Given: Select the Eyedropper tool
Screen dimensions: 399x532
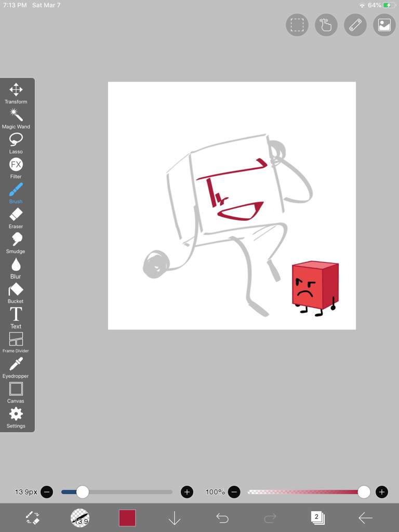Looking at the screenshot, I should click(16, 367).
